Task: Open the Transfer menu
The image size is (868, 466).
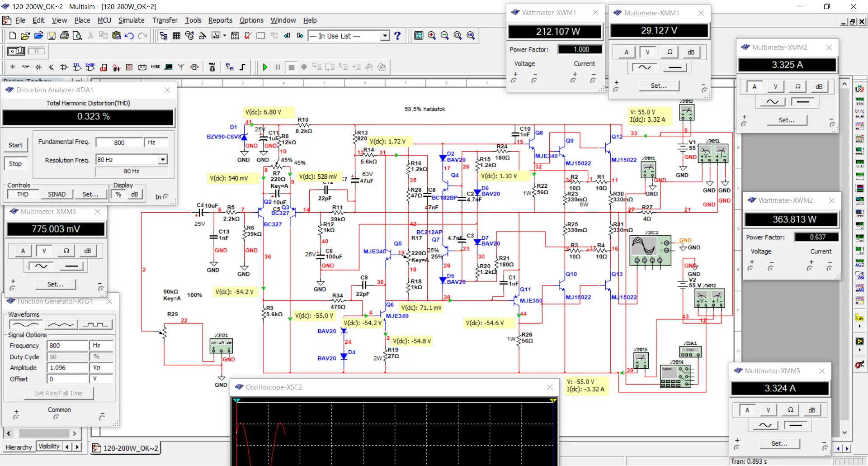Action: coord(165,20)
